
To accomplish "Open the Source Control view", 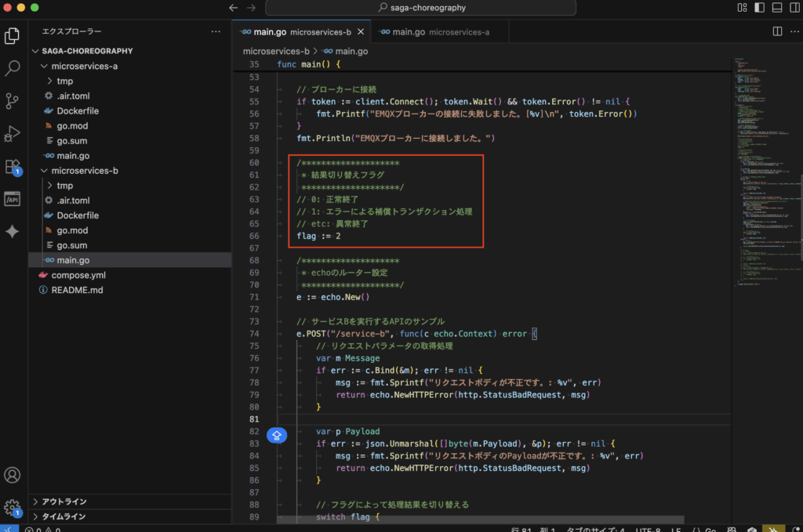I will click(x=13, y=101).
